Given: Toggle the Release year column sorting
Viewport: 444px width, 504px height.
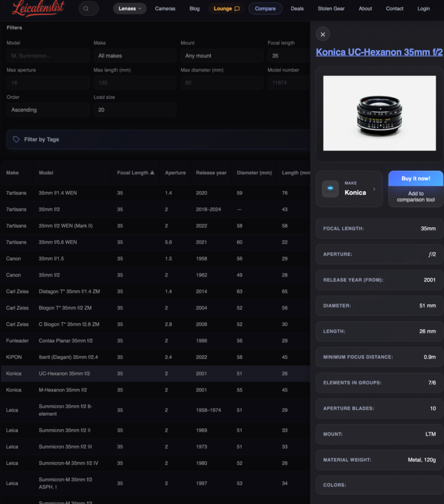Looking at the screenshot, I should pos(211,173).
